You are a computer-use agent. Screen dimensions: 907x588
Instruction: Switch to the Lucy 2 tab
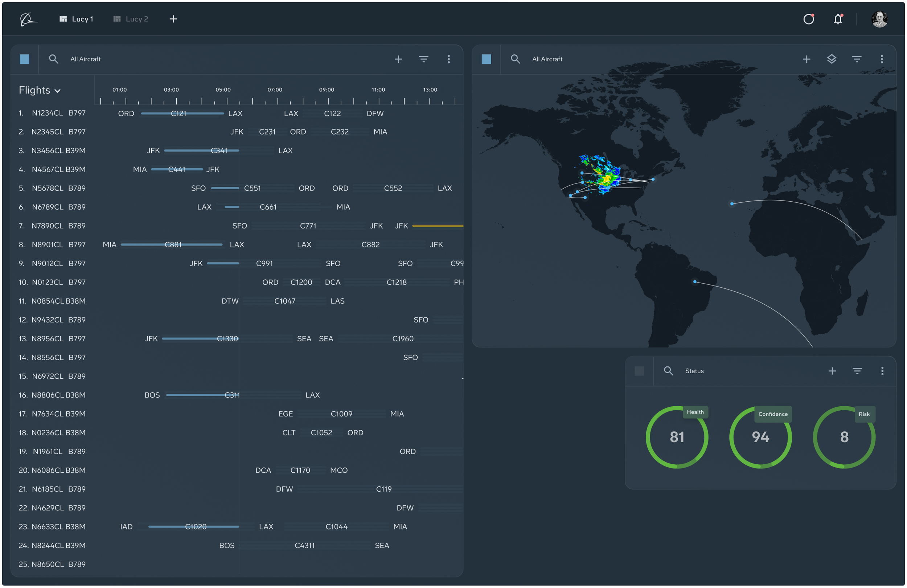point(131,19)
